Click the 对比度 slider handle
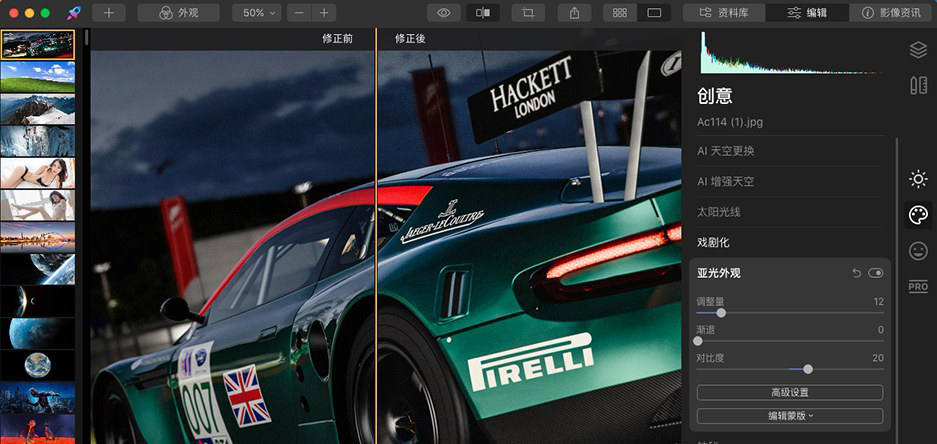937x444 pixels. [808, 369]
